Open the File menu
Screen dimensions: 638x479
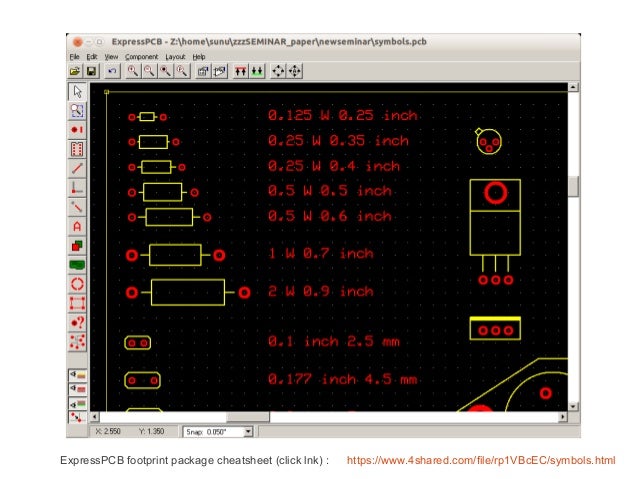point(74,57)
